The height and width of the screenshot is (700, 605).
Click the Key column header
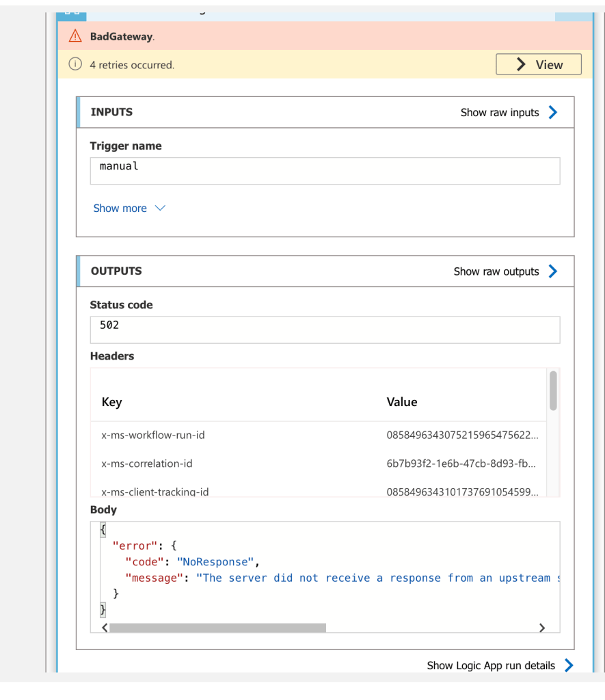[111, 402]
